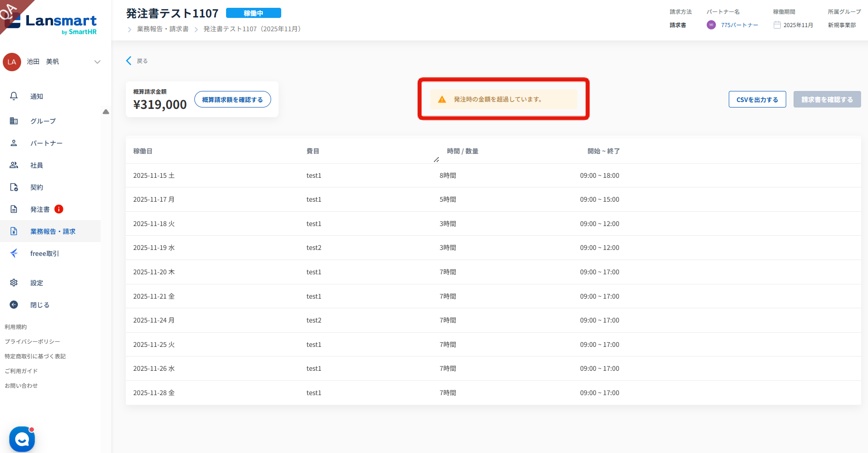The image size is (868, 453).
Task: Click 概算請求額を確認する button
Action: 233,100
